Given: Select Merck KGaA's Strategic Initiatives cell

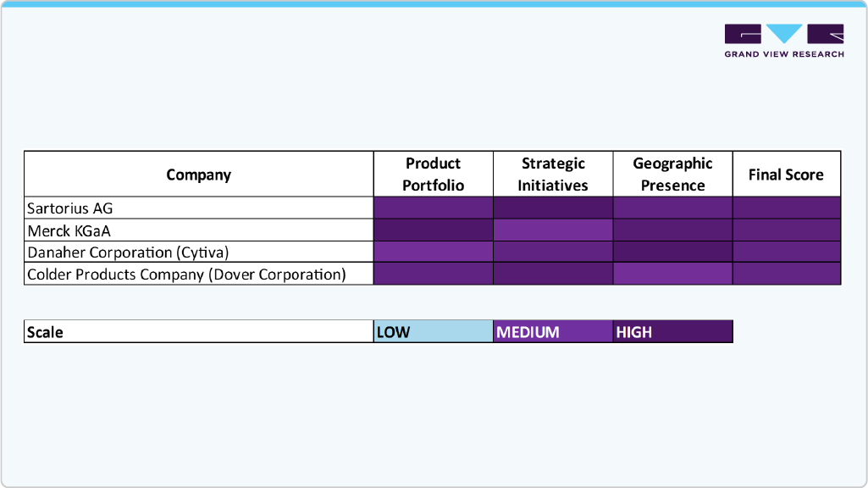Looking at the screenshot, I should click(552, 230).
